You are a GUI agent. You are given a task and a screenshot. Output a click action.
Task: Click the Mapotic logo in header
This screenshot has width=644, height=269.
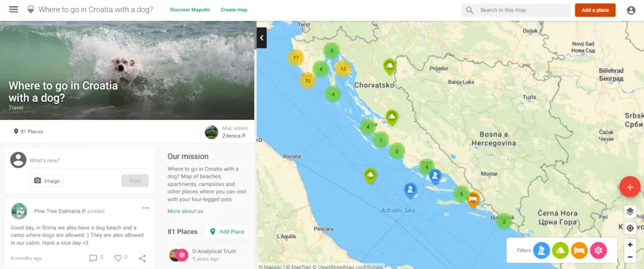point(30,9)
